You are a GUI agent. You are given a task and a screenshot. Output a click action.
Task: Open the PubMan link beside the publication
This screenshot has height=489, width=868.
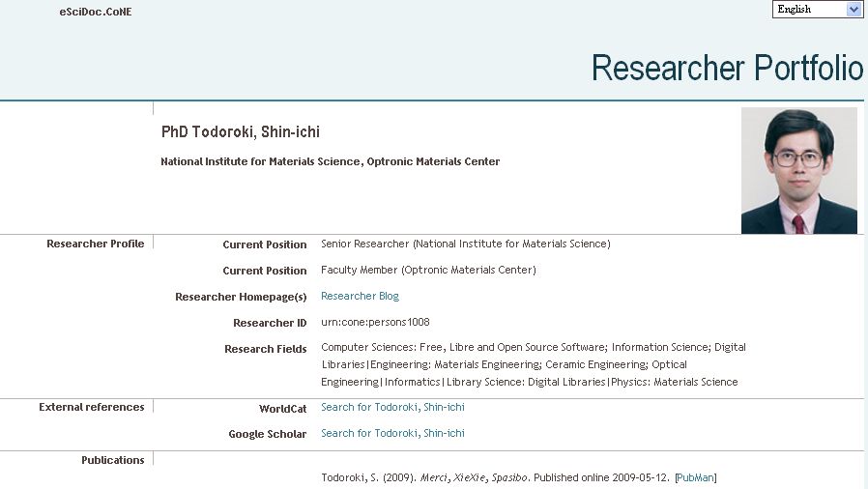[x=696, y=478]
